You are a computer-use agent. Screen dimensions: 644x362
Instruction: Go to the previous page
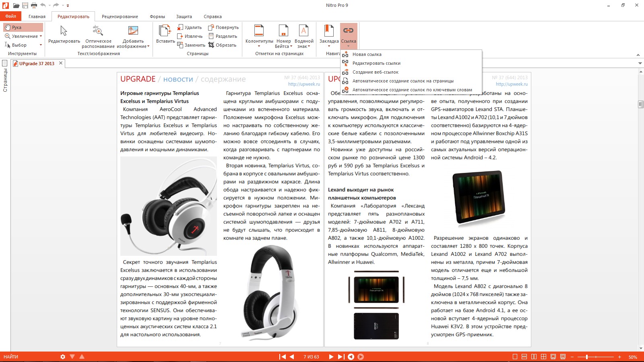[292, 357]
